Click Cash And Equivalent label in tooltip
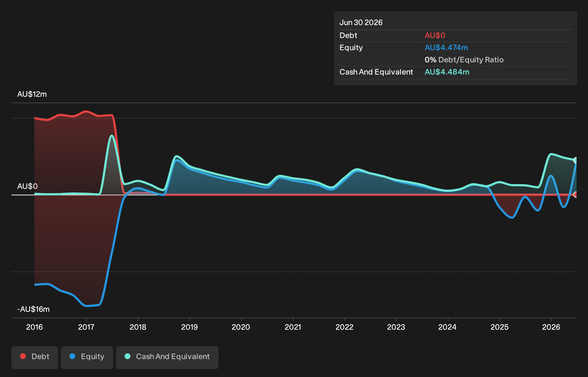The width and height of the screenshot is (588, 377). point(376,72)
